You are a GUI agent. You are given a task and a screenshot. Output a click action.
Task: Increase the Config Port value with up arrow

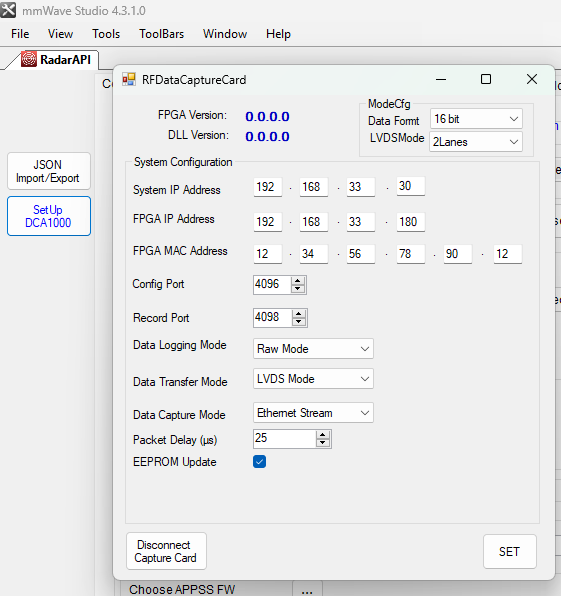click(x=298, y=281)
